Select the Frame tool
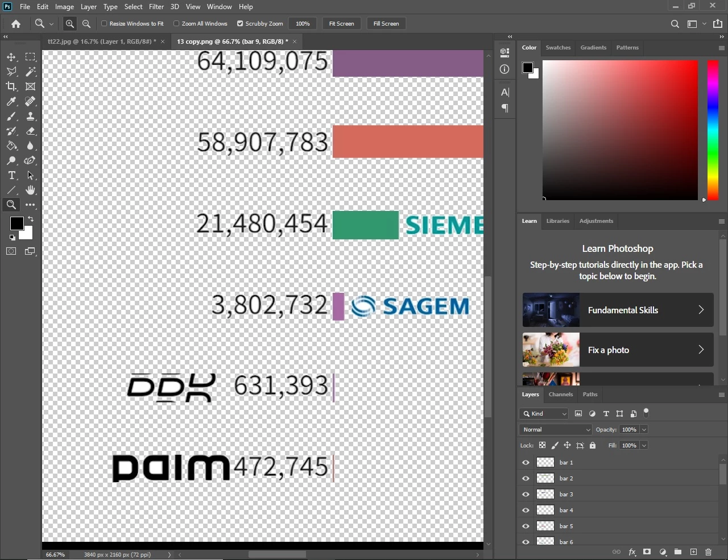This screenshot has height=560, width=728. [x=30, y=86]
